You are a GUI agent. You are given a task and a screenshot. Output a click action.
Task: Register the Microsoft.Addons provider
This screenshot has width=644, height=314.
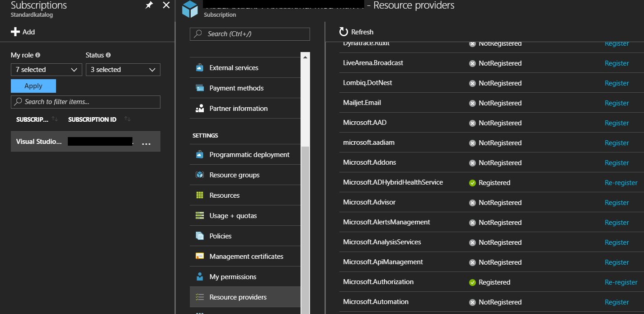pos(617,163)
